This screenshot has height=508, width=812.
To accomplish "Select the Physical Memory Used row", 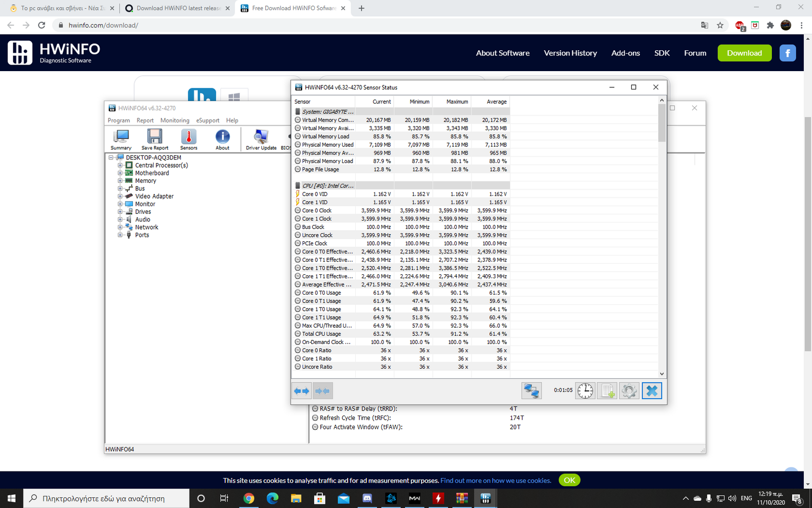I will 401,145.
